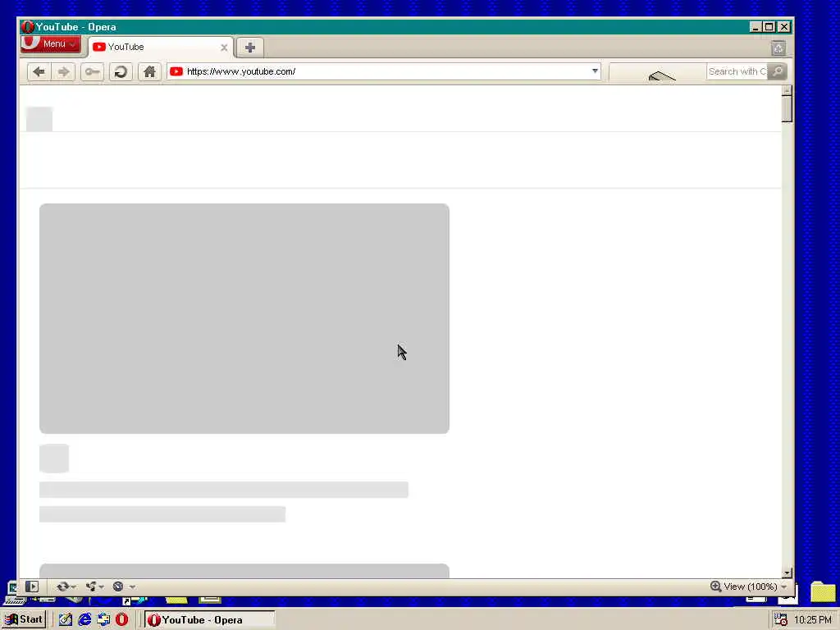Click the Opera icon in title bar
Viewport: 840px width, 630px height.
point(27,27)
